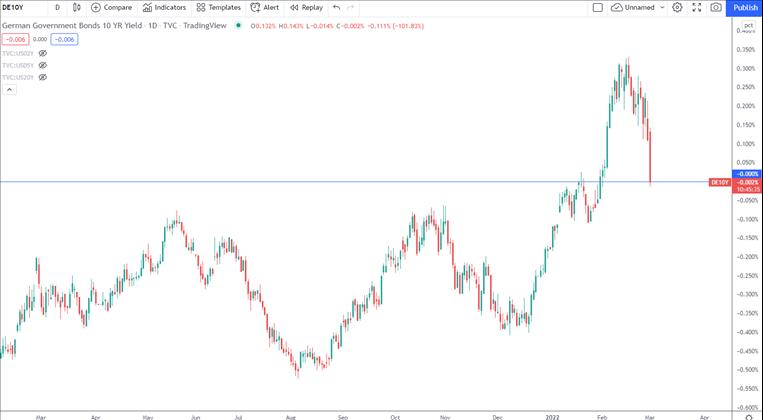Open chart settings gear icon
Image resolution: width=763 pixels, height=420 pixels.
coord(677,7)
